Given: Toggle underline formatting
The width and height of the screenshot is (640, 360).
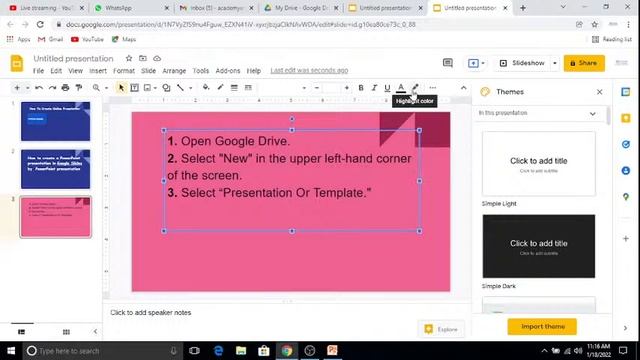Looking at the screenshot, I should 387,88.
